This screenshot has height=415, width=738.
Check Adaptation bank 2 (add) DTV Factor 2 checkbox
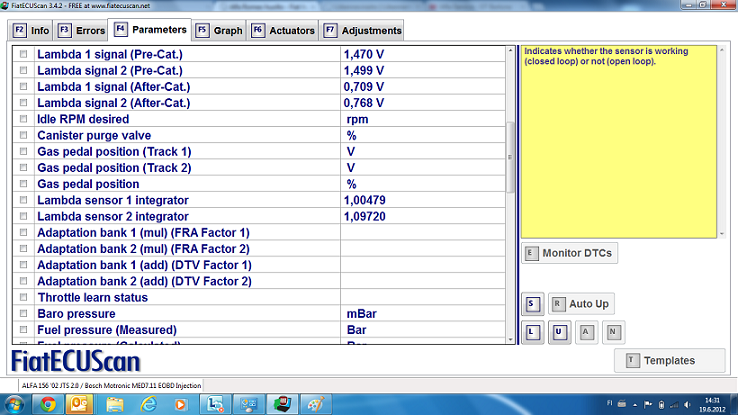point(24,281)
